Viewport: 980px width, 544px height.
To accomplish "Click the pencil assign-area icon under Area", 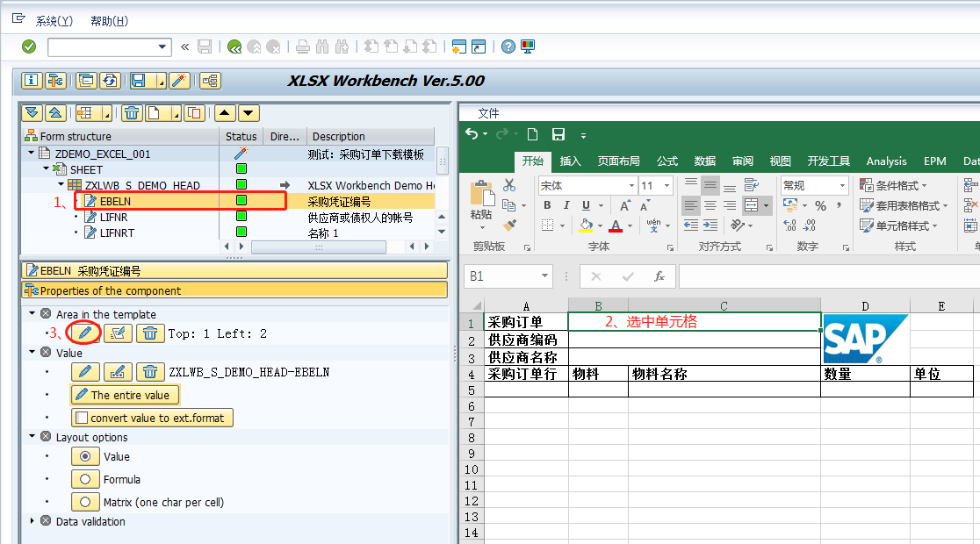I will 85,333.
